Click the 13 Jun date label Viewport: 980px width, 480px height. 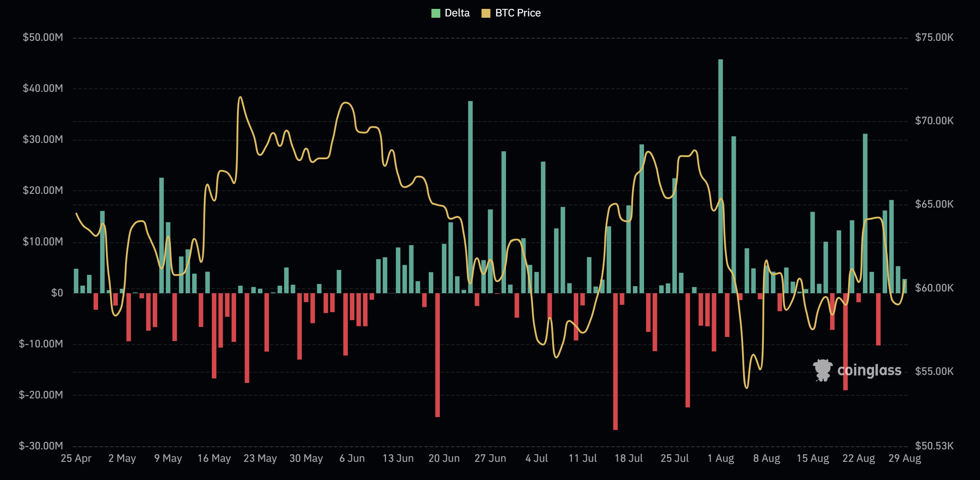[x=398, y=458]
